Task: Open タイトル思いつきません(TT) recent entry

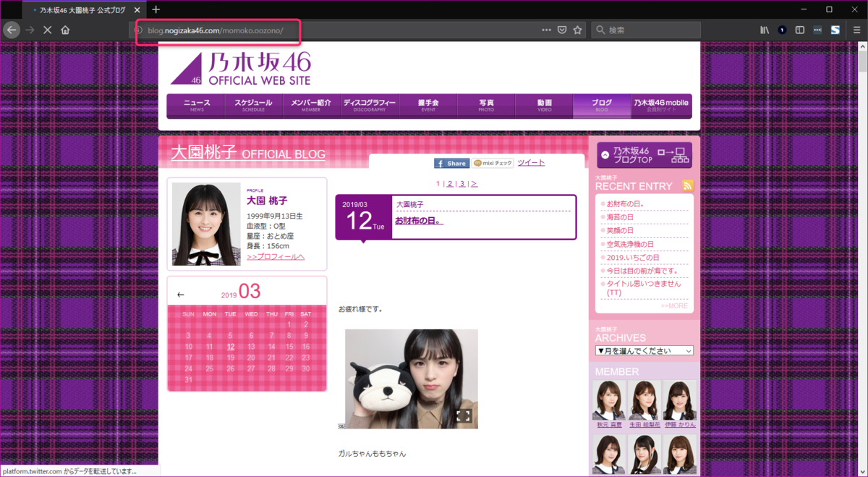Action: 643,288
